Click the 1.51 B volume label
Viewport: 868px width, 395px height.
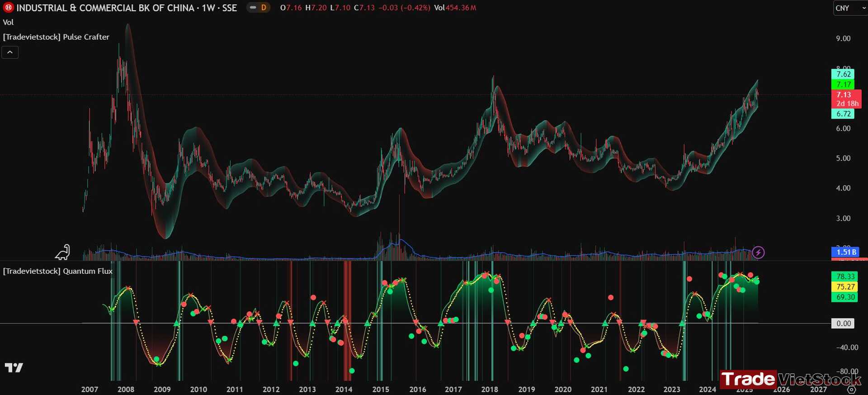click(845, 252)
